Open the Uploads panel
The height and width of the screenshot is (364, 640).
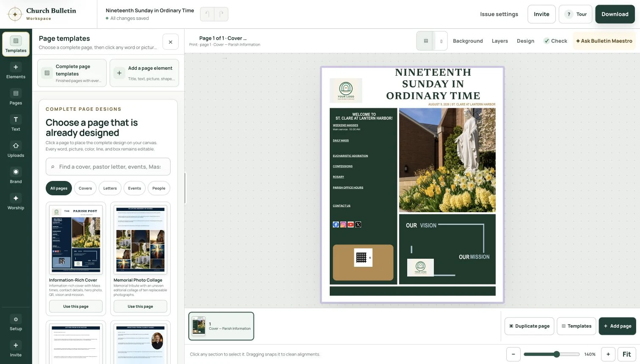pos(16,150)
